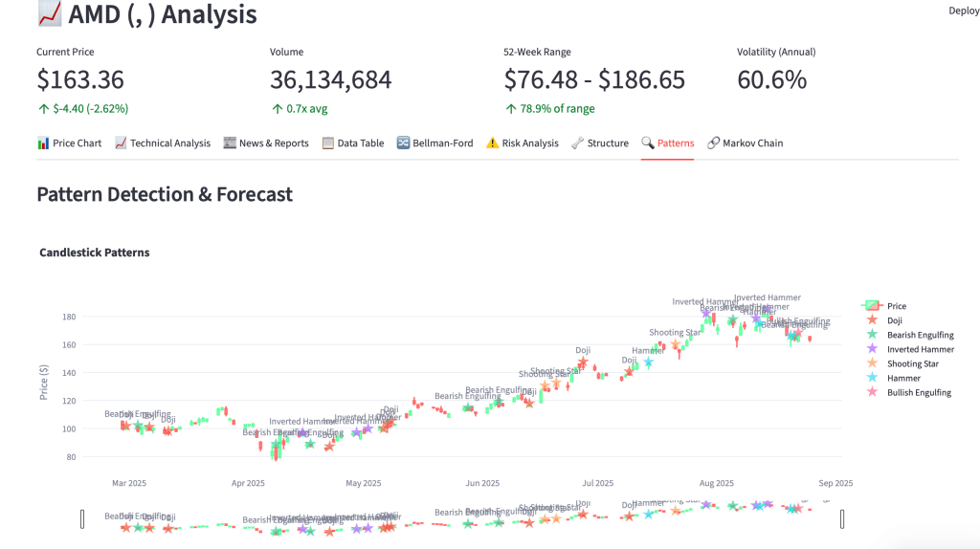
Task: Click the Aug 2025 Inverted Hammer marker
Action: (707, 313)
